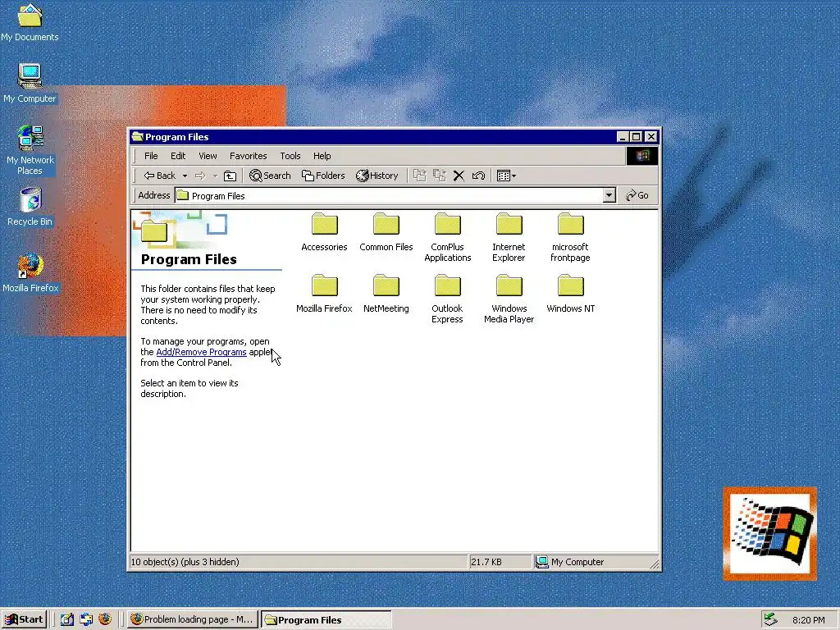Click the 10 object(s) status text
This screenshot has width=840, height=630.
click(185, 562)
